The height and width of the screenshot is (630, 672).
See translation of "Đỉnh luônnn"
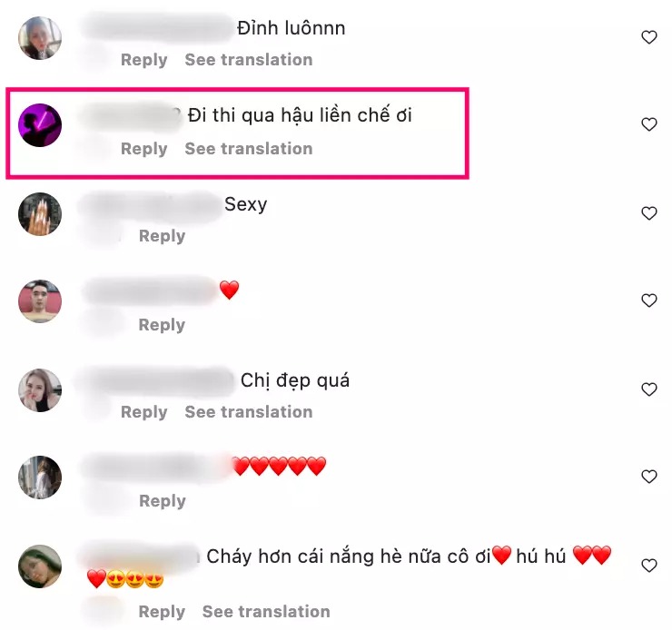pos(249,60)
